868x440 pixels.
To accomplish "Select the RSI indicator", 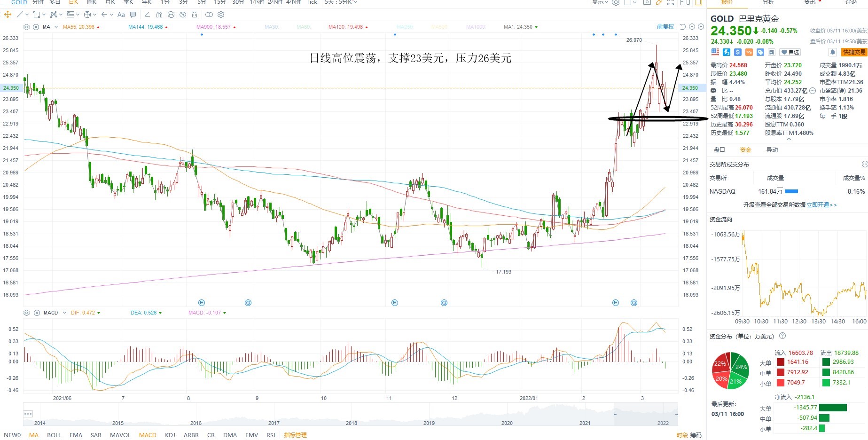I will tap(271, 435).
